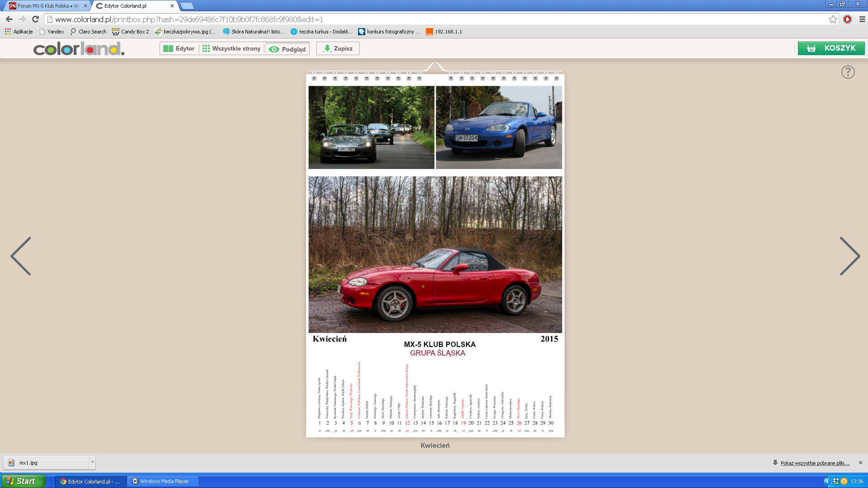Open the help question mark icon
Screen dimensions: 868x488
coord(848,72)
